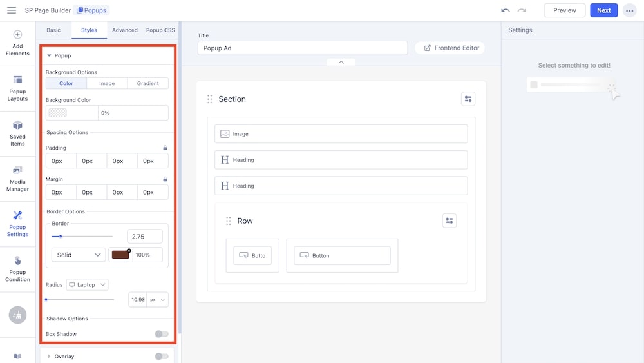Click the brown border color swatch
This screenshot has height=363, width=644.
click(x=120, y=255)
